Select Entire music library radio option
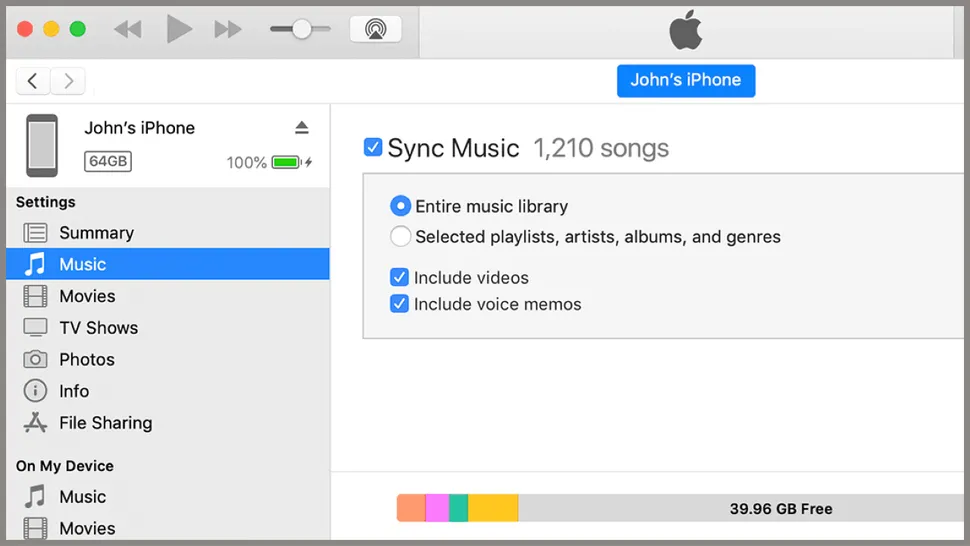The width and height of the screenshot is (970, 546). (x=400, y=207)
